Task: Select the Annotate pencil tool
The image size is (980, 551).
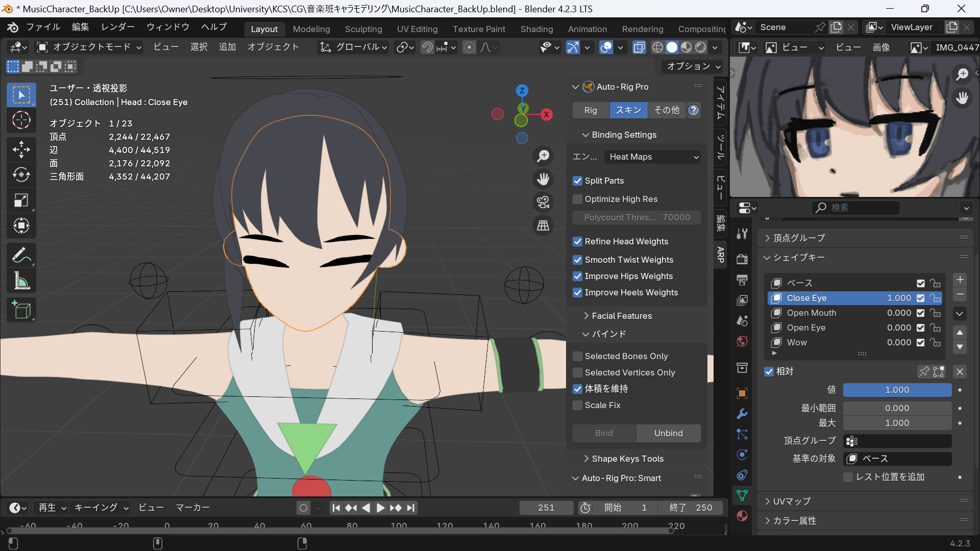Action: [x=21, y=255]
